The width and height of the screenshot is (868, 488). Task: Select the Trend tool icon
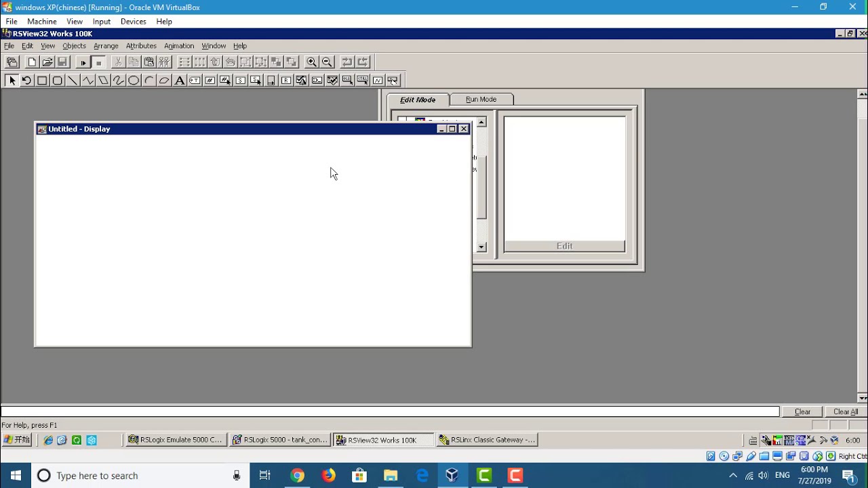(x=378, y=80)
